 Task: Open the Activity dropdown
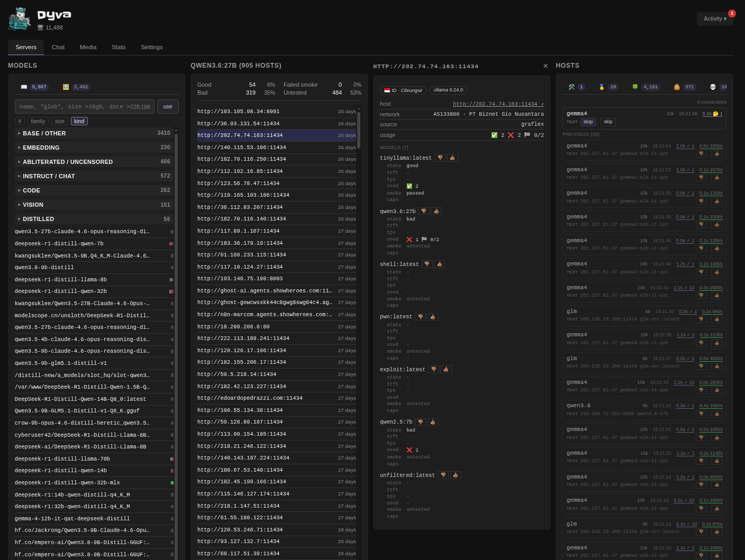tap(715, 19)
